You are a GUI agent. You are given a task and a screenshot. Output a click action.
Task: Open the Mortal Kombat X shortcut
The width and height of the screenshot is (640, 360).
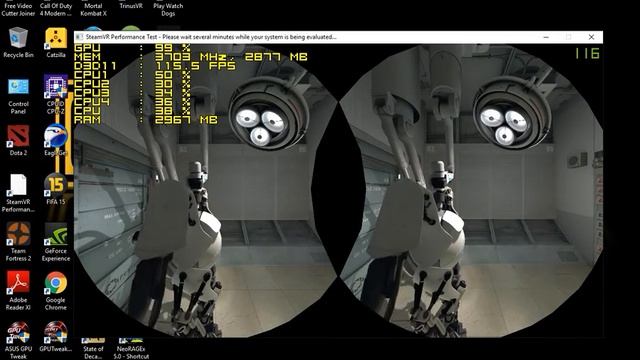pos(93,9)
